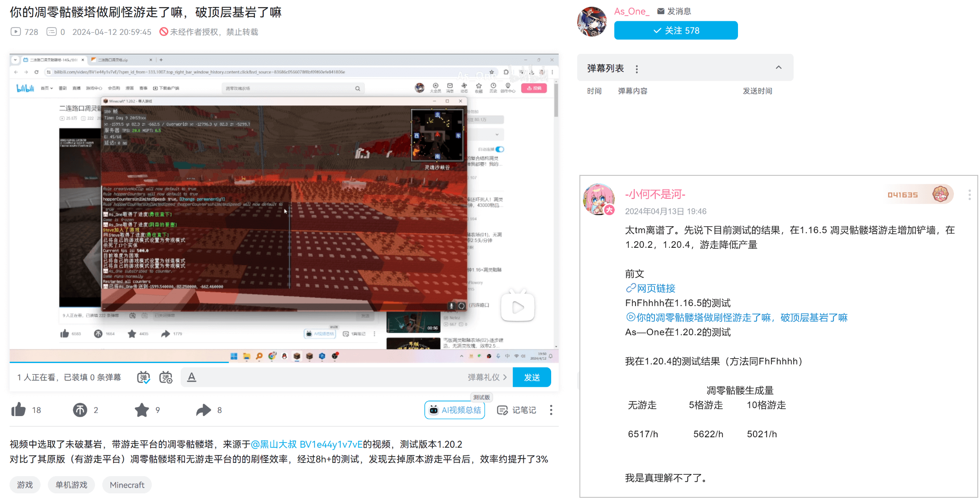980x500 pixels.
Task: Open danmaku settings via the gear icon
Action: pyautogui.click(x=166, y=377)
